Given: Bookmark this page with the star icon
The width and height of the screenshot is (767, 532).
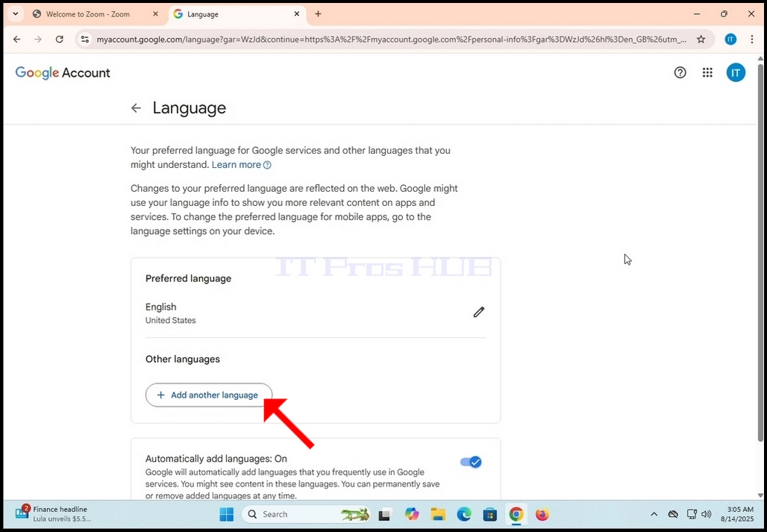Looking at the screenshot, I should (701, 39).
